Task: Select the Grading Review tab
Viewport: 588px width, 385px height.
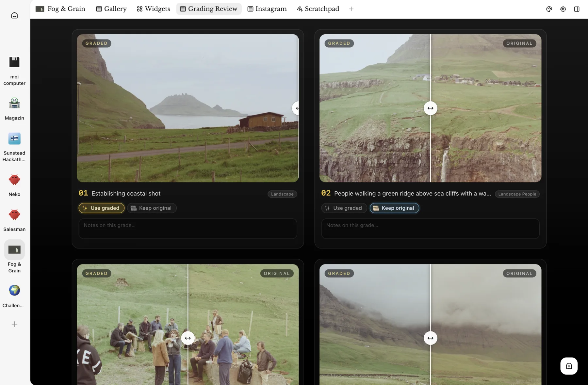Action: (209, 9)
